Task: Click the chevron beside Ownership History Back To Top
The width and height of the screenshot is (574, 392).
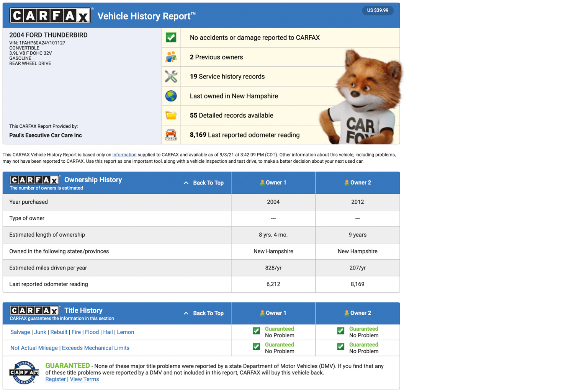Action: click(186, 183)
